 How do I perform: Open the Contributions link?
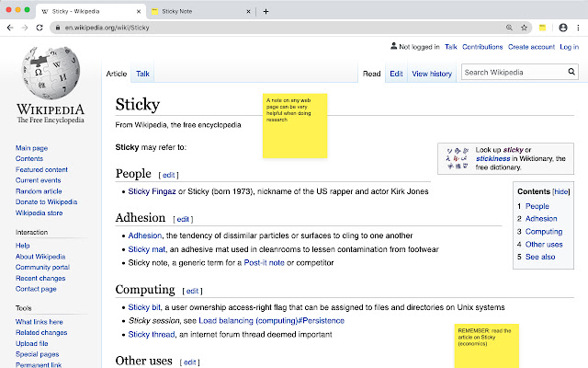(x=482, y=47)
